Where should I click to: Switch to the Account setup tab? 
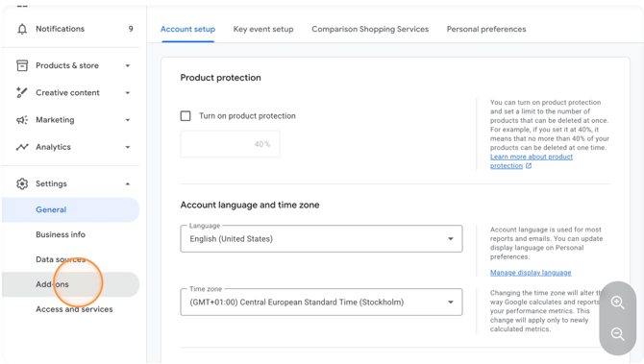pos(187,29)
